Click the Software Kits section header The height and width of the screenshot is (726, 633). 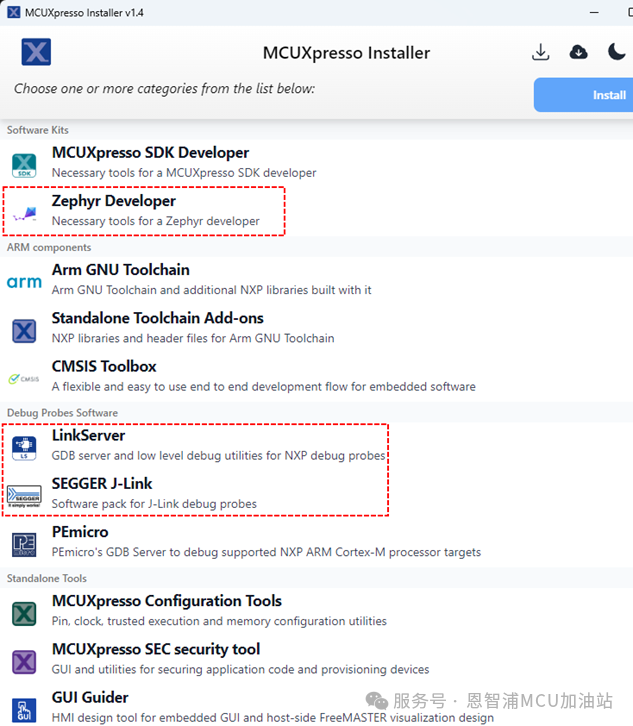click(38, 130)
